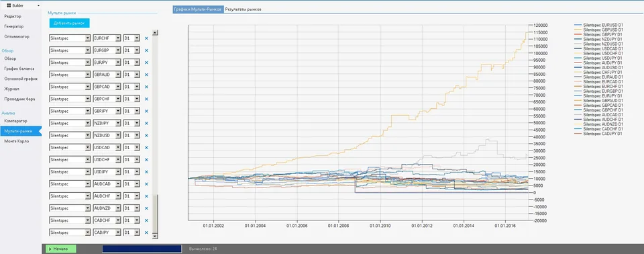The height and width of the screenshot is (254, 644).
Task: Click the calculation progress bar
Action: (x=142, y=249)
